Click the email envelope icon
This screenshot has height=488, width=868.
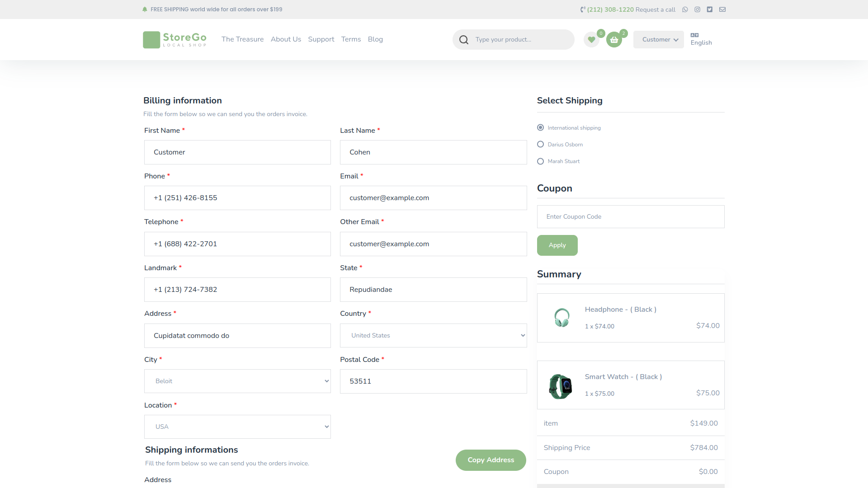pyautogui.click(x=722, y=9)
